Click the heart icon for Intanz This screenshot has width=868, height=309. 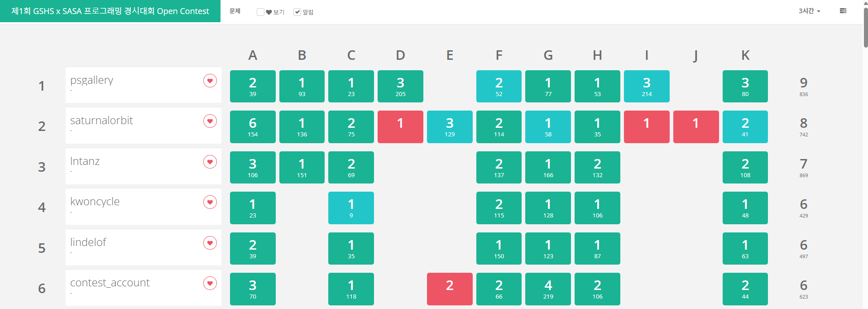(x=210, y=162)
